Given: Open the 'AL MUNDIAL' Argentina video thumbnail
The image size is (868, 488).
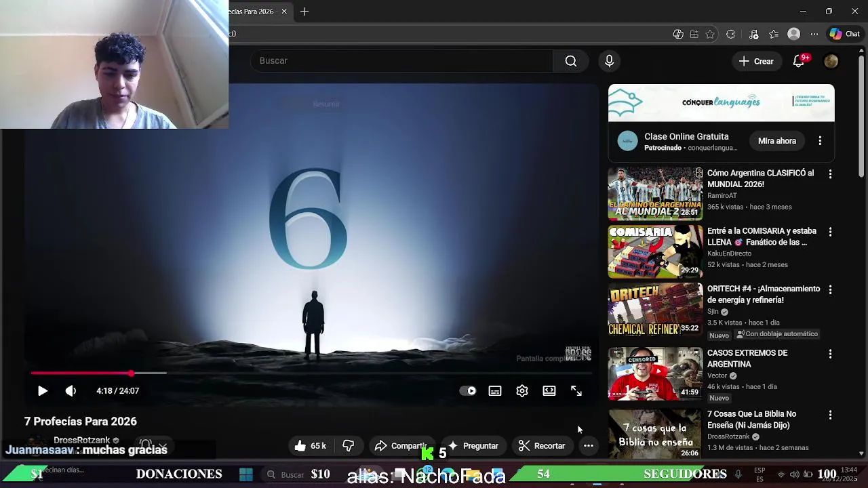Looking at the screenshot, I should click(655, 194).
